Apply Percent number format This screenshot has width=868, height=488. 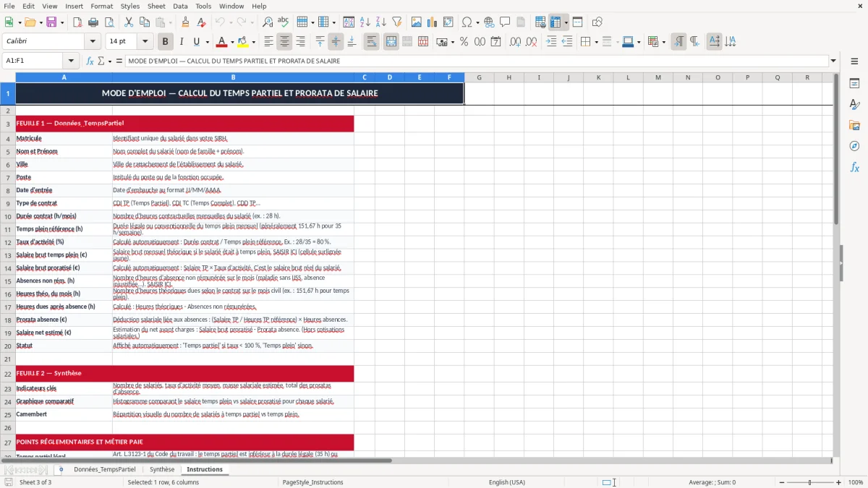(464, 41)
